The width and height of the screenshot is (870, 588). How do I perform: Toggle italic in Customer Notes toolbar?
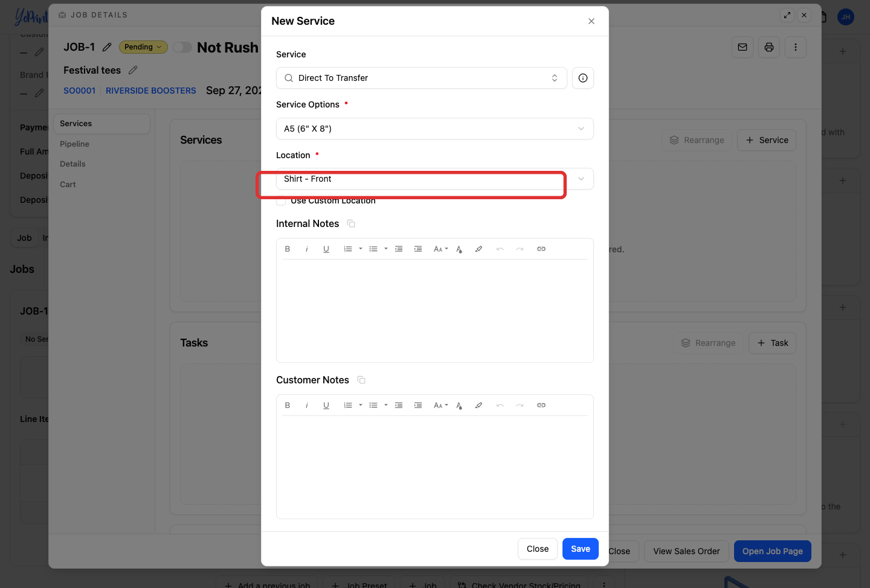307,405
